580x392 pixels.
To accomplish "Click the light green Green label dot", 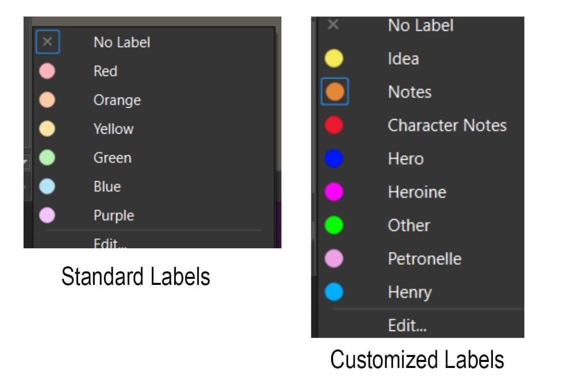I will click(47, 158).
